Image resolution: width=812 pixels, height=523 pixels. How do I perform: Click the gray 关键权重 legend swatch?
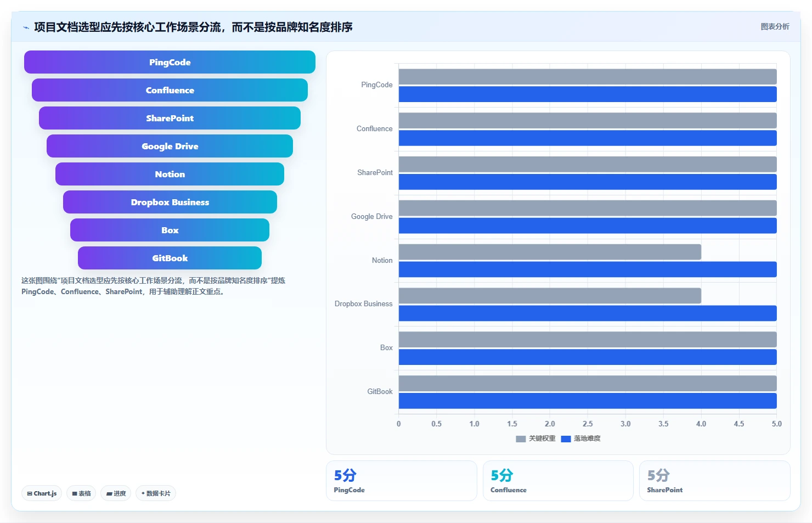point(521,438)
